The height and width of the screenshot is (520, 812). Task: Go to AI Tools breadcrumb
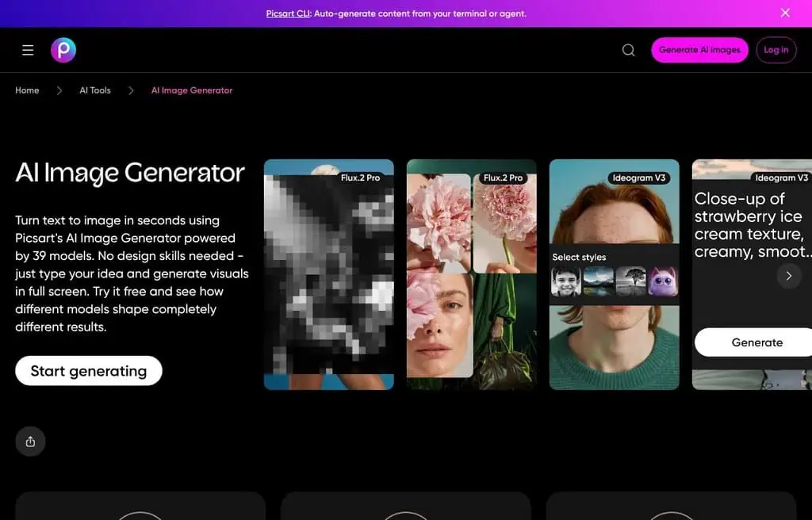pyautogui.click(x=95, y=90)
